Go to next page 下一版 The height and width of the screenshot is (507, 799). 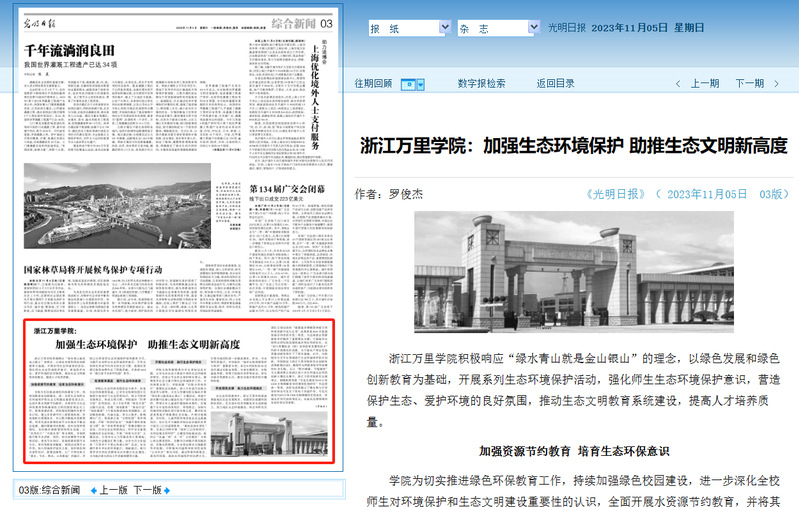pos(147,490)
